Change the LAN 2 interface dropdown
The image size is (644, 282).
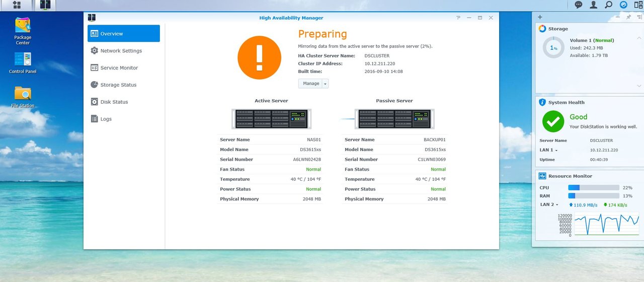pyautogui.click(x=549, y=204)
